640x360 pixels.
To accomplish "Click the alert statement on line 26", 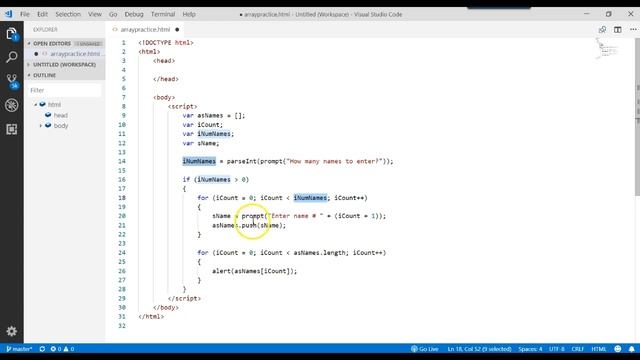I will click(x=254, y=271).
